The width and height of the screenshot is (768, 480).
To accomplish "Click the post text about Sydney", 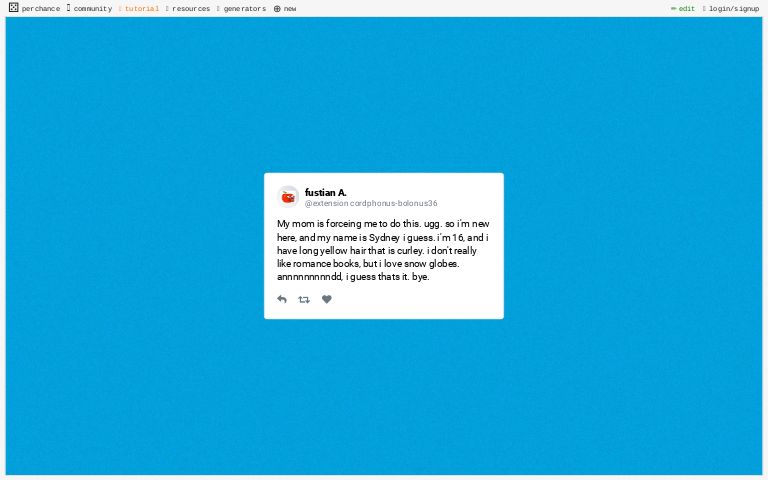I will pyautogui.click(x=383, y=250).
